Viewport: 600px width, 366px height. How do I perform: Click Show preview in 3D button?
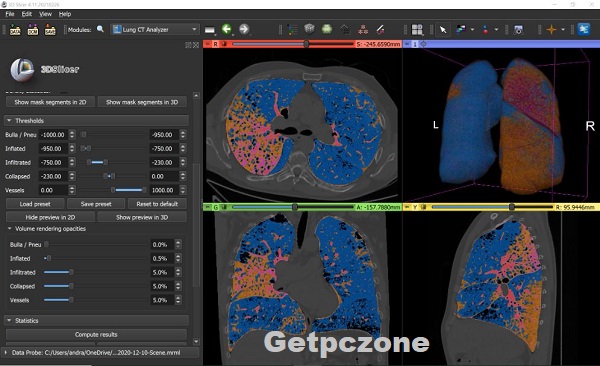[142, 217]
